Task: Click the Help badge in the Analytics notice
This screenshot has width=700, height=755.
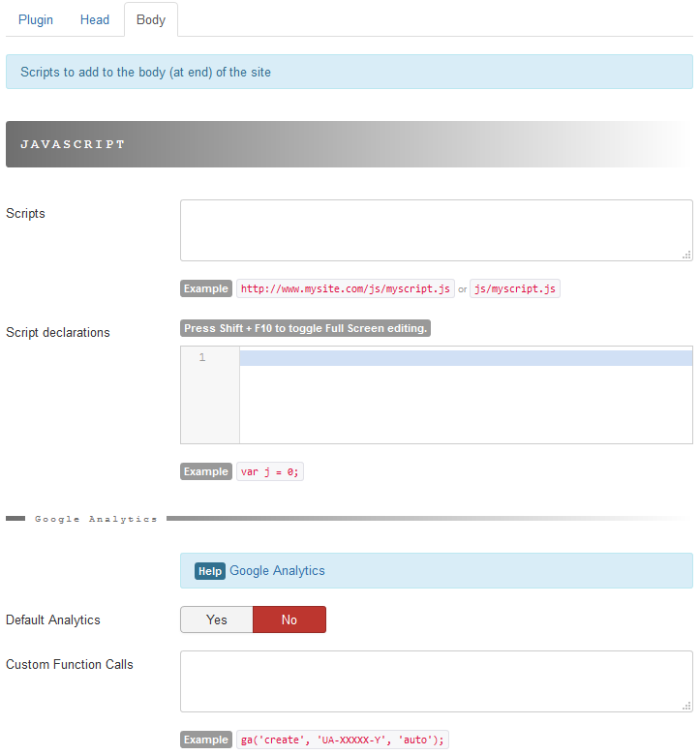Action: 210,571
